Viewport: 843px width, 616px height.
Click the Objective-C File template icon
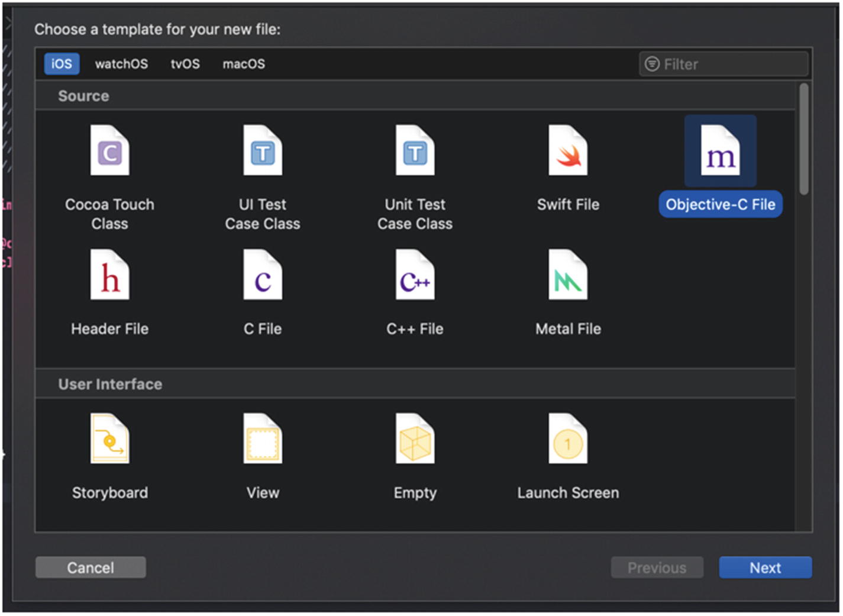point(720,151)
